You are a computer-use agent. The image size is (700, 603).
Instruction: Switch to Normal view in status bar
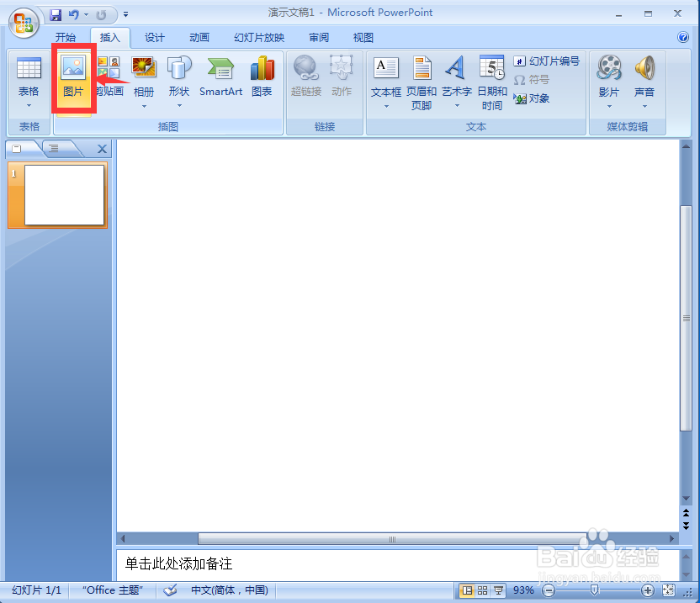click(x=467, y=590)
